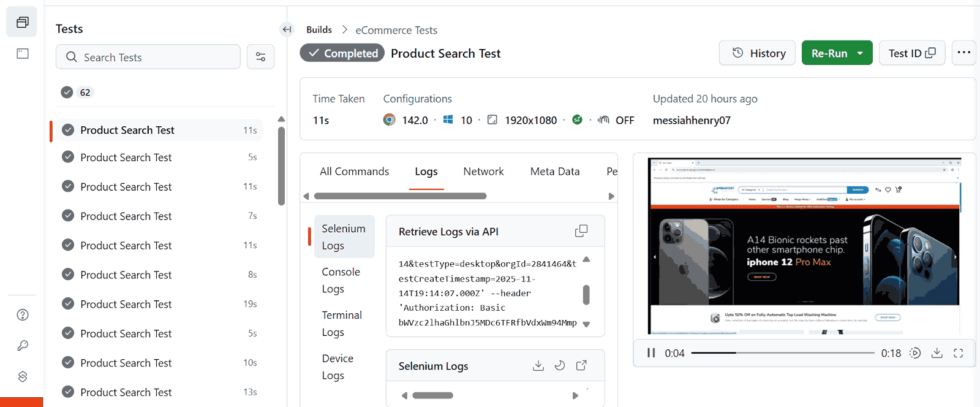The width and height of the screenshot is (980, 407).
Task: Switch to Network tab
Action: coord(483,172)
